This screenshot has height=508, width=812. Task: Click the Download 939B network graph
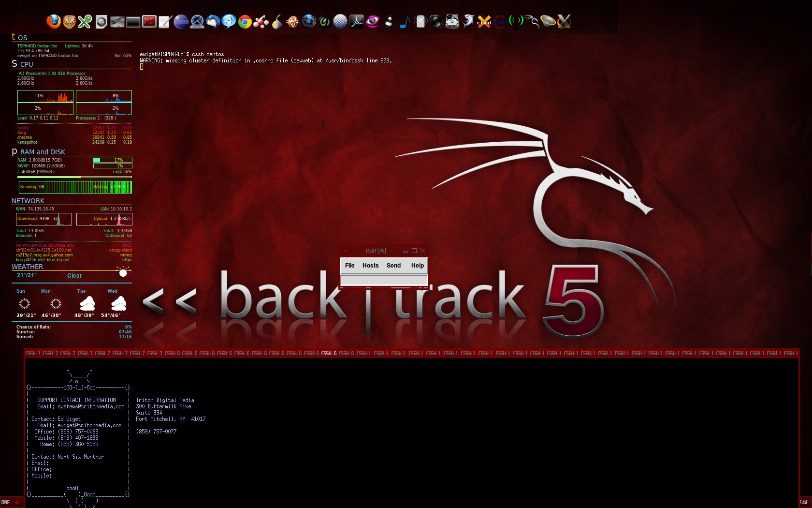(x=44, y=219)
